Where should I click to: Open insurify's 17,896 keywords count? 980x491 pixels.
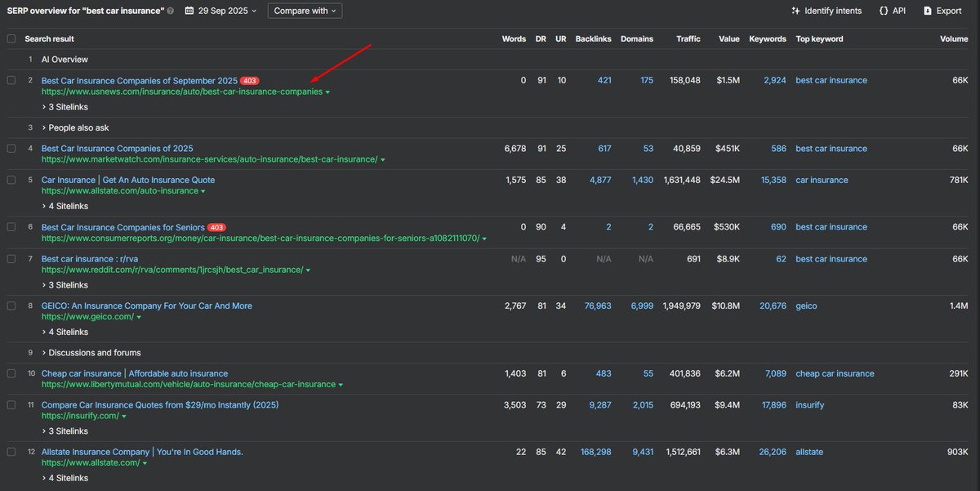pyautogui.click(x=773, y=405)
